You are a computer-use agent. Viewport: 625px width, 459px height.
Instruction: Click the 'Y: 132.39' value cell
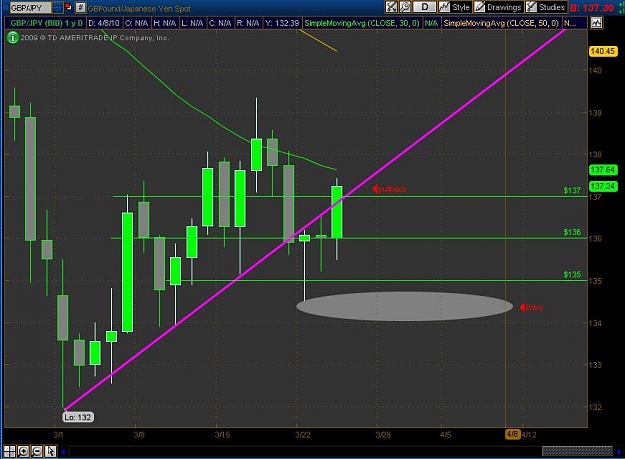click(282, 23)
